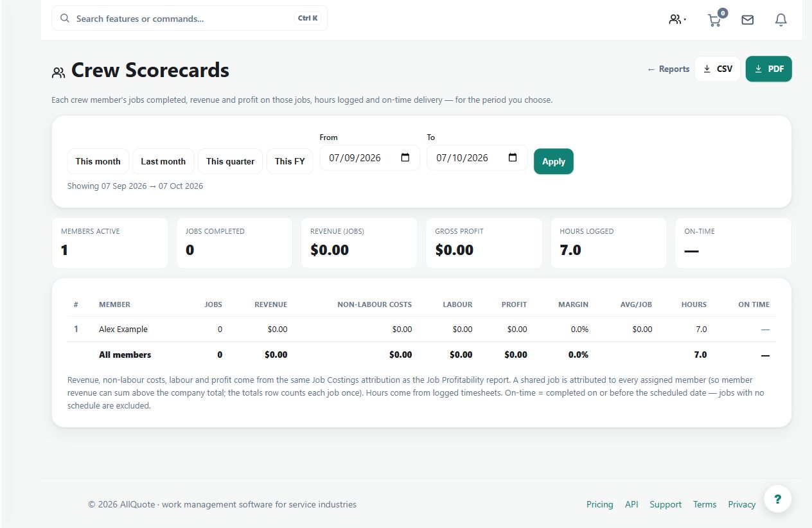Image resolution: width=812 pixels, height=528 pixels.
Task: Click the Jobs Completed summary card
Action: 234,243
